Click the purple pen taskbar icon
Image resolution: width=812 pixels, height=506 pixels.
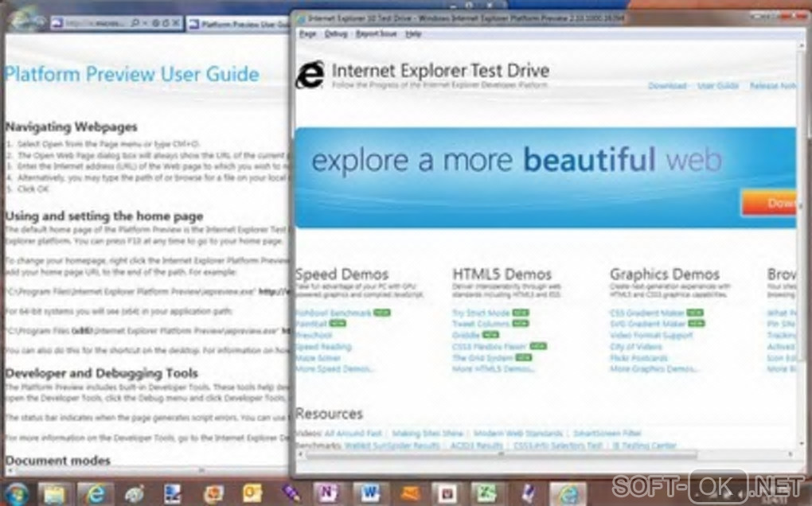pyautogui.click(x=290, y=493)
